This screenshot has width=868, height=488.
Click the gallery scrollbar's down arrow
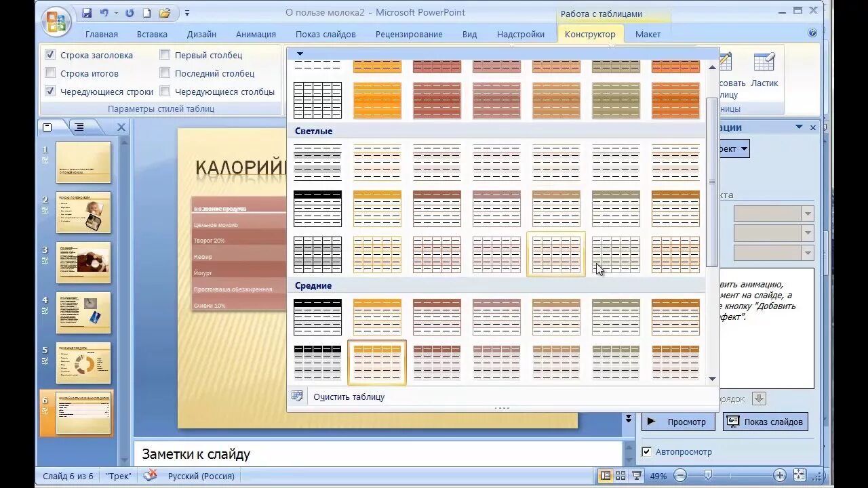pos(712,378)
